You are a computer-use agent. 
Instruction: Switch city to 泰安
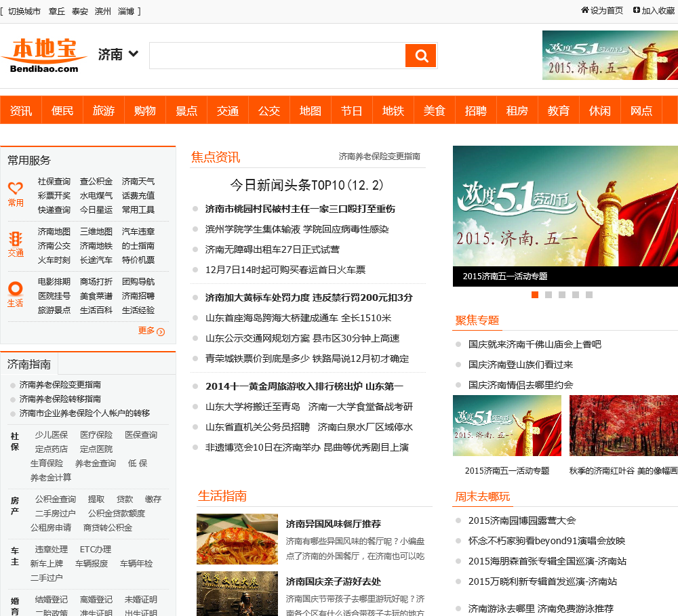pyautogui.click(x=79, y=12)
